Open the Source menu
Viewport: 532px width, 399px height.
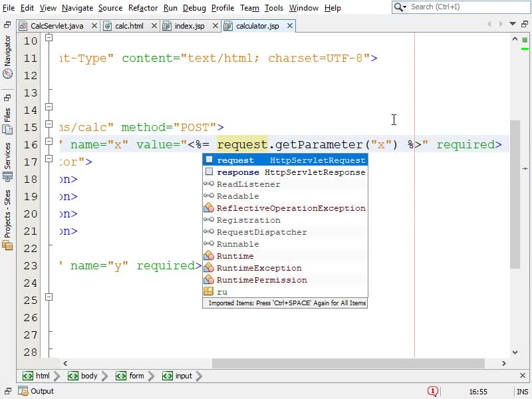tap(110, 8)
